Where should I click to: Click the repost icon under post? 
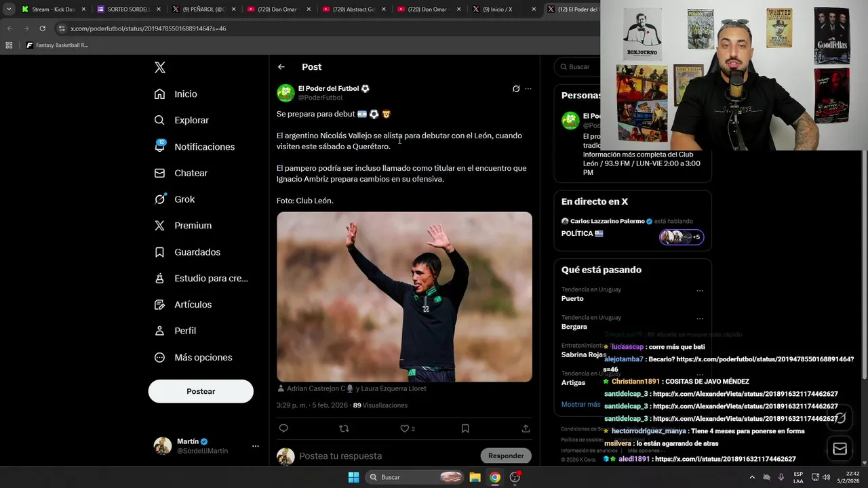click(344, 428)
